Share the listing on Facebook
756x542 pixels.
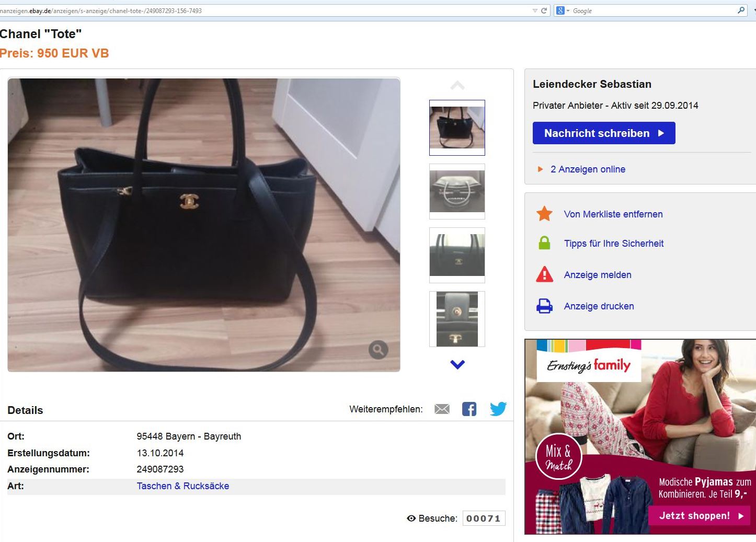point(469,409)
